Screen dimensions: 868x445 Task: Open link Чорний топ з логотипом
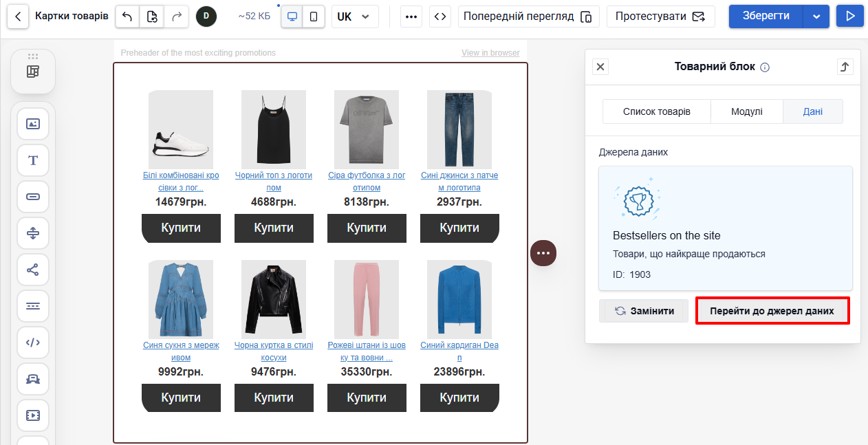coord(274,182)
